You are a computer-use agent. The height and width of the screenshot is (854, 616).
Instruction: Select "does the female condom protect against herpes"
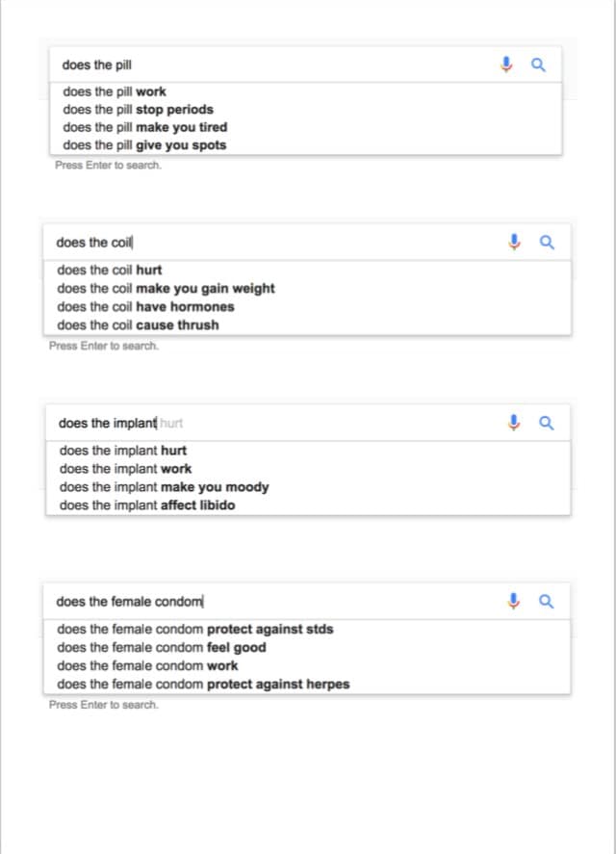pyautogui.click(x=203, y=684)
